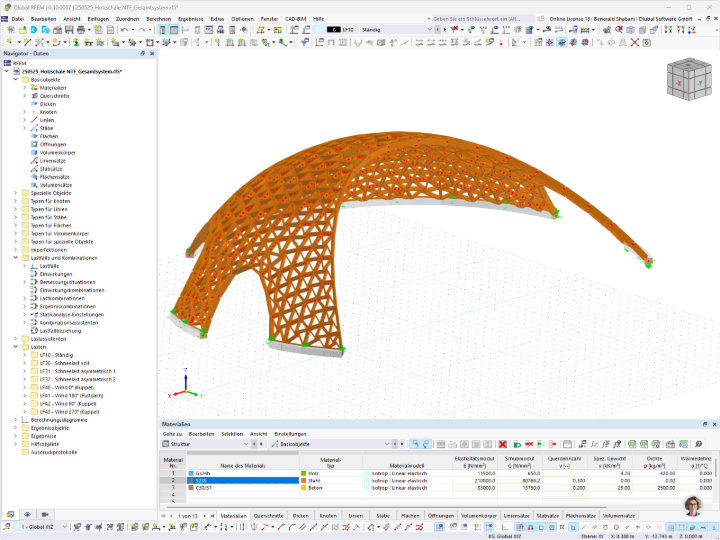The width and height of the screenshot is (720, 540).
Task: Click the search icon in Materialien toolbar
Action: pyautogui.click(x=699, y=444)
